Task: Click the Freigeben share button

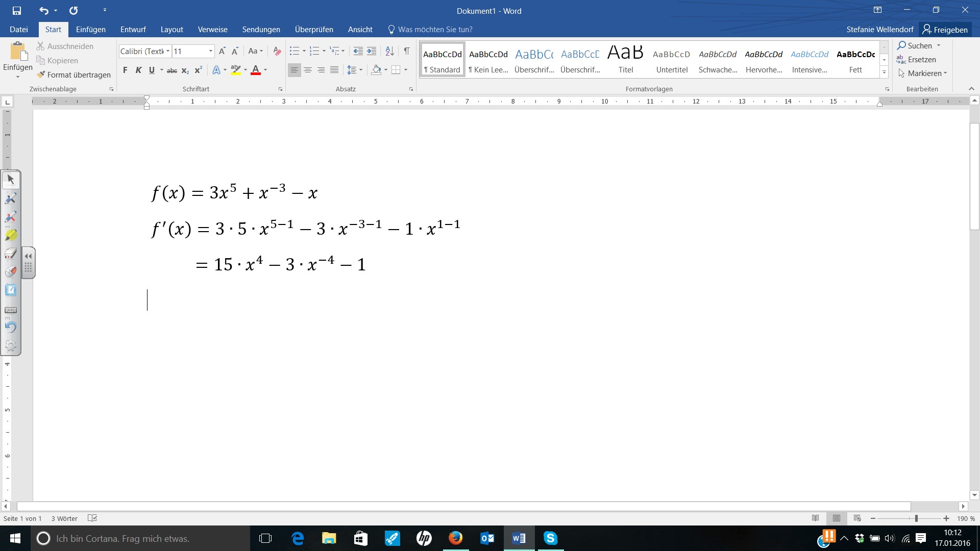Action: pyautogui.click(x=945, y=30)
